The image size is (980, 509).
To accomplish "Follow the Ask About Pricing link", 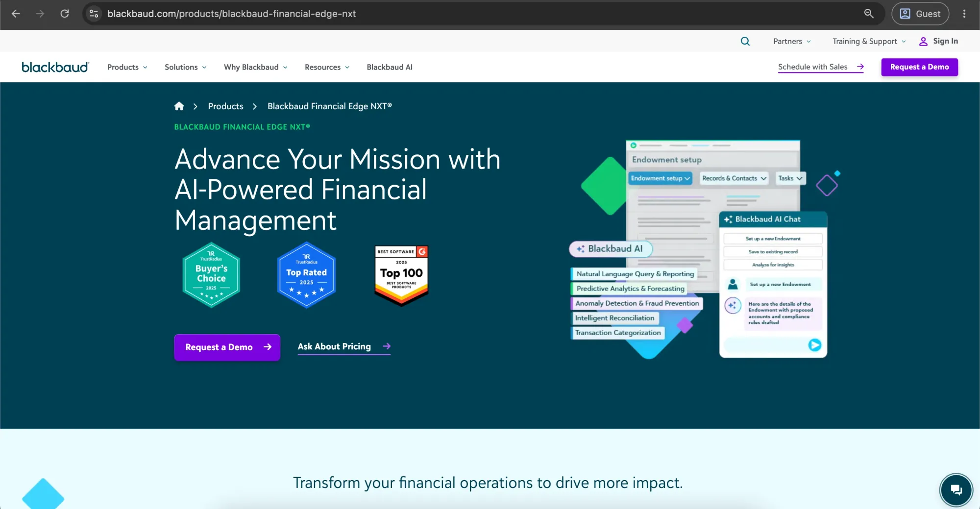I will [x=344, y=346].
